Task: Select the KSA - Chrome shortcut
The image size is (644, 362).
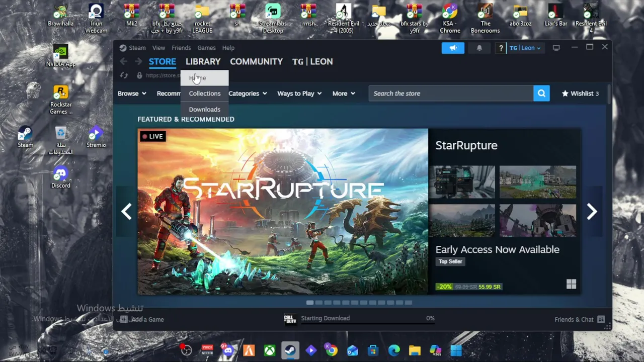Action: 450,19
